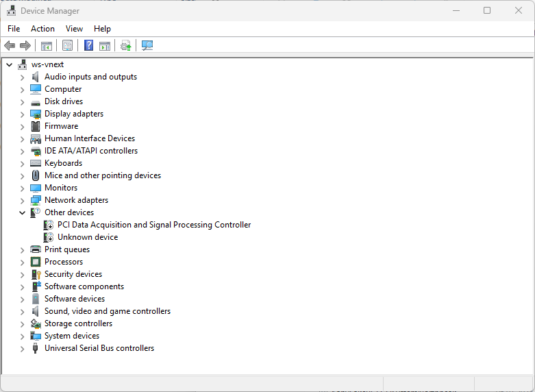Viewport: 535px width, 392px height.
Task: Expand the Human Interface Devices chevron
Action: tap(22, 139)
